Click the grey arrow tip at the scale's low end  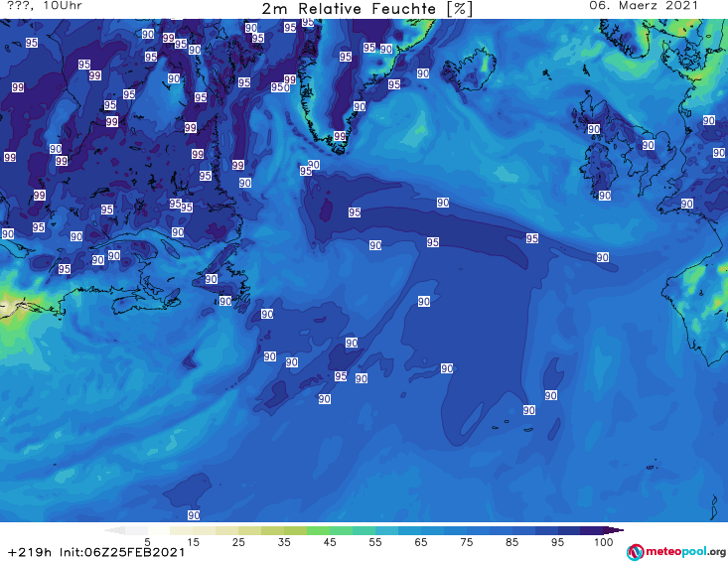(x=114, y=530)
